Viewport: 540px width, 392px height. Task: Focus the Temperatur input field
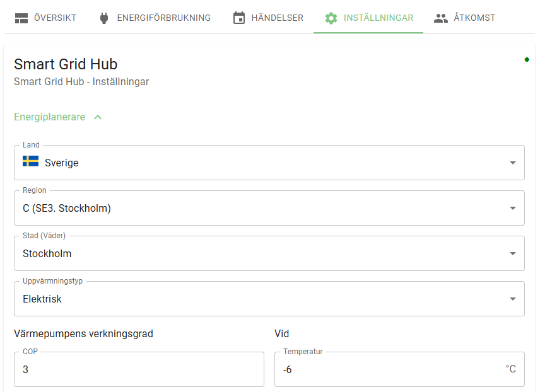coord(388,370)
